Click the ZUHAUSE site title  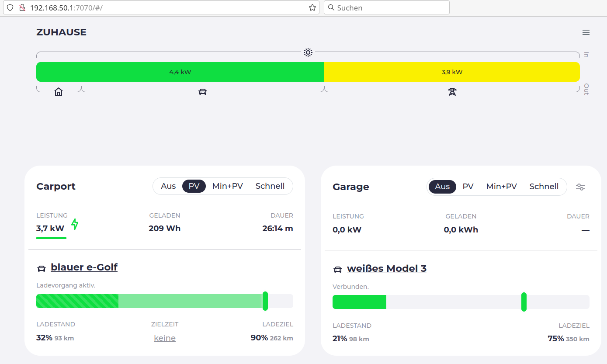(x=61, y=32)
